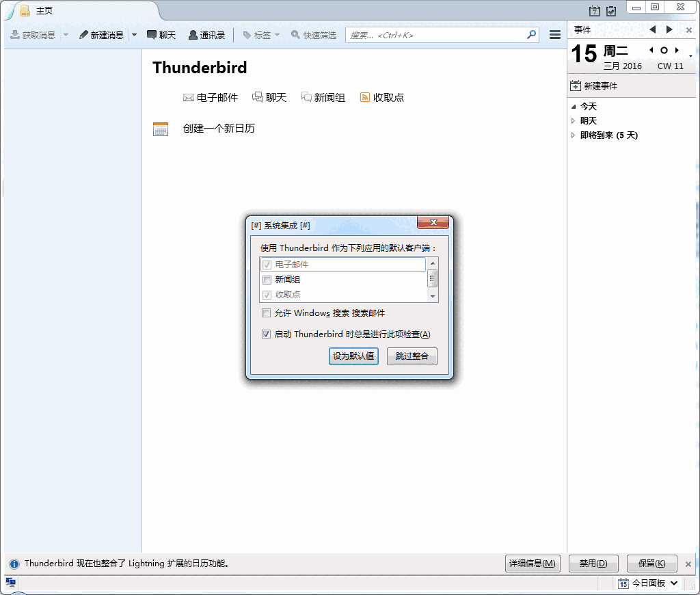This screenshot has height=595, width=700.
Task: Open the Get Messages dropdown arrow
Action: [66, 35]
